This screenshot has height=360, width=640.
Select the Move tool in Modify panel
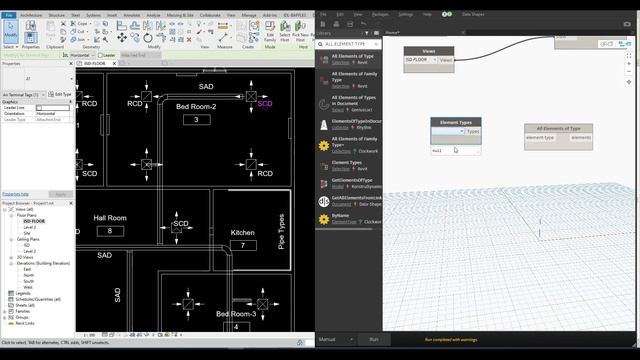[x=122, y=38]
